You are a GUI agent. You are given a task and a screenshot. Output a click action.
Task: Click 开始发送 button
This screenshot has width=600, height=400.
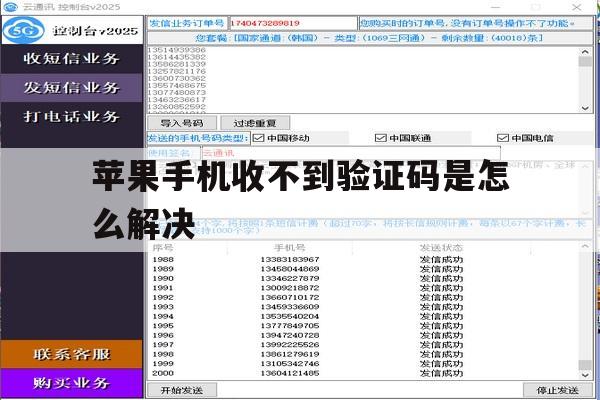[182, 390]
